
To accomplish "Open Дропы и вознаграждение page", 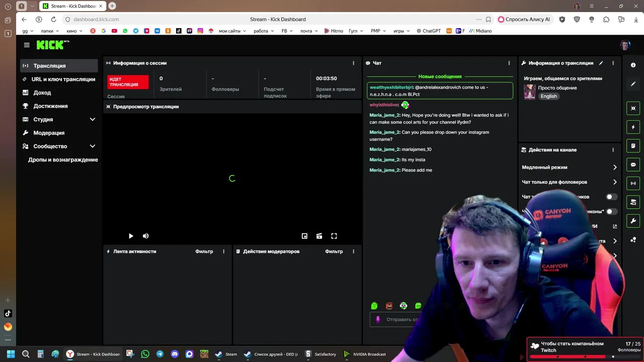I will pos(63,160).
